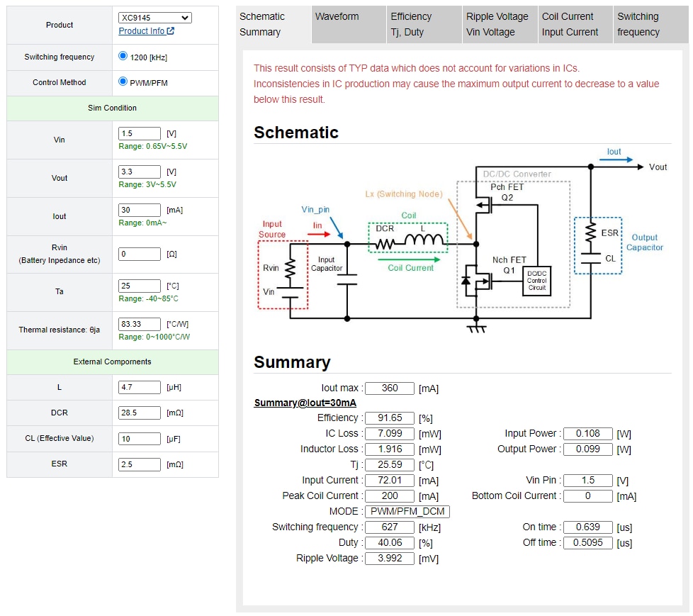Click the Product Info link
693x616 pixels.
tap(142, 31)
